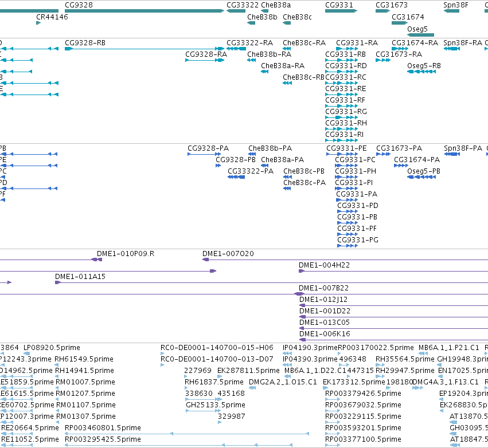Click transcript CG33322-RA
The width and height of the screenshot is (488, 448).
click(x=236, y=49)
